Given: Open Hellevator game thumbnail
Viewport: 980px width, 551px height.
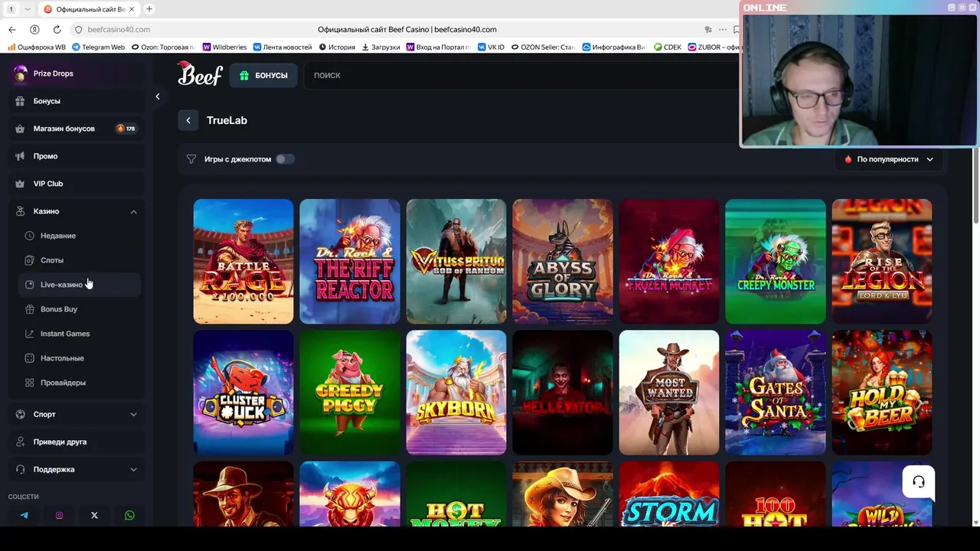Looking at the screenshot, I should [x=563, y=393].
